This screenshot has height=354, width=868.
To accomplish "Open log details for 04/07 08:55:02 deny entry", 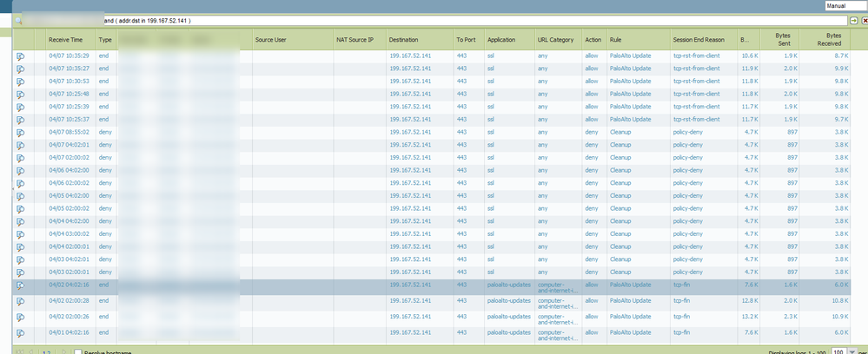I will coord(20,132).
